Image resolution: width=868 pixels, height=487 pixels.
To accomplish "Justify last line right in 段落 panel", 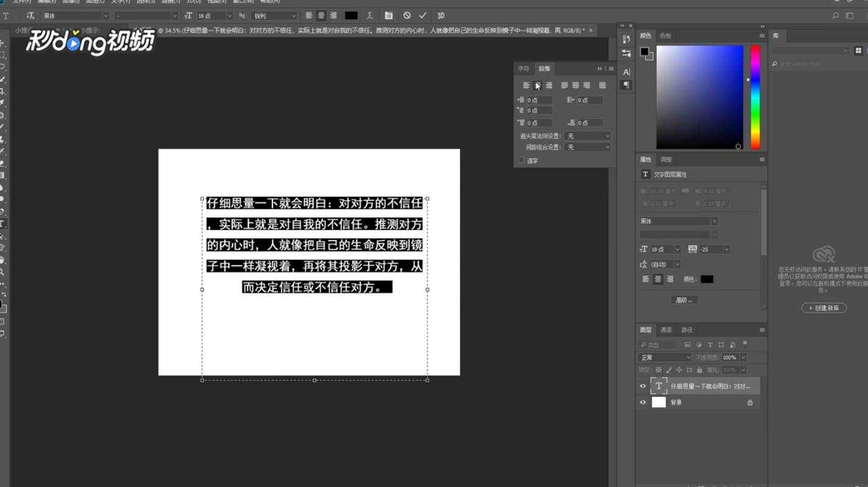I will (x=587, y=85).
